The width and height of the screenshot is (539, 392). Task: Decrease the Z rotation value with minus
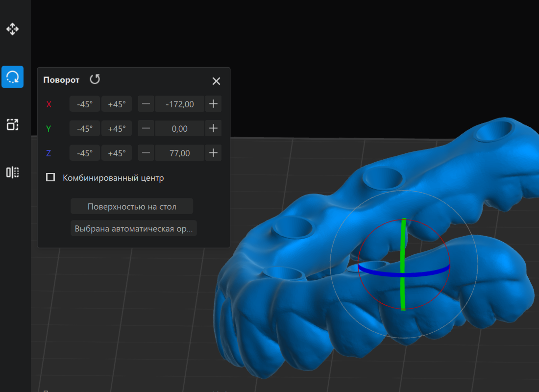(146, 153)
